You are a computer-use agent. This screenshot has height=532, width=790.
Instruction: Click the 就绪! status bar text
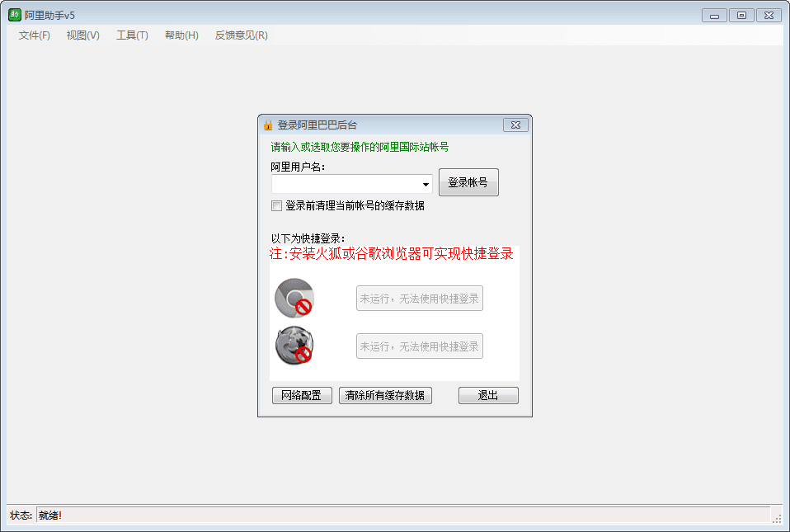[x=50, y=516]
